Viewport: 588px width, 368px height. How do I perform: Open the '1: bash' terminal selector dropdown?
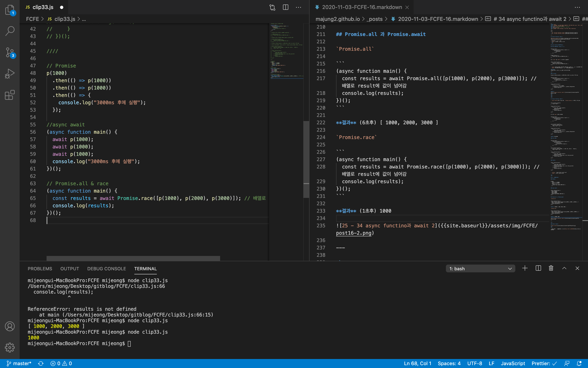pyautogui.click(x=480, y=268)
